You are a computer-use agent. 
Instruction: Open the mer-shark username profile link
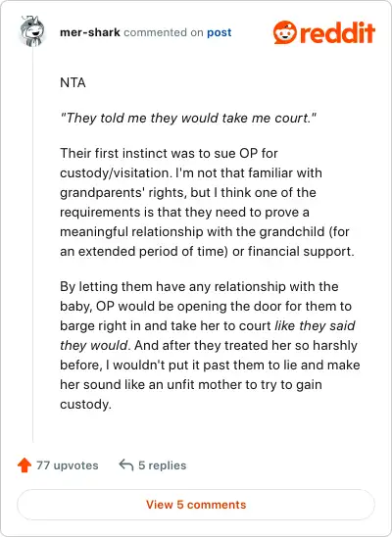coord(90,32)
